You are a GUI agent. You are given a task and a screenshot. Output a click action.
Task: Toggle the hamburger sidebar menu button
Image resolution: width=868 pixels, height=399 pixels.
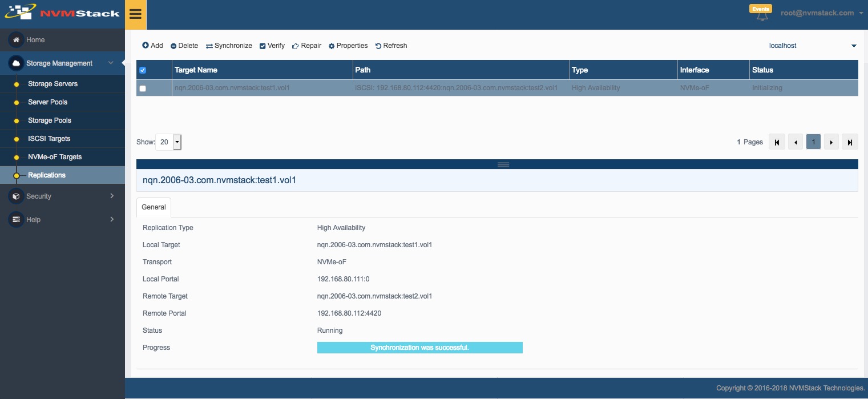(x=135, y=14)
